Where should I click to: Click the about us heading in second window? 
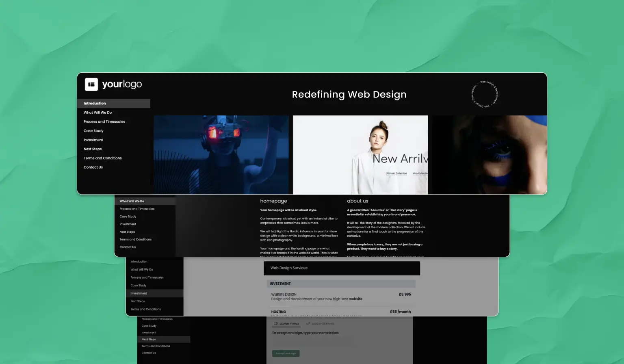[x=357, y=201]
